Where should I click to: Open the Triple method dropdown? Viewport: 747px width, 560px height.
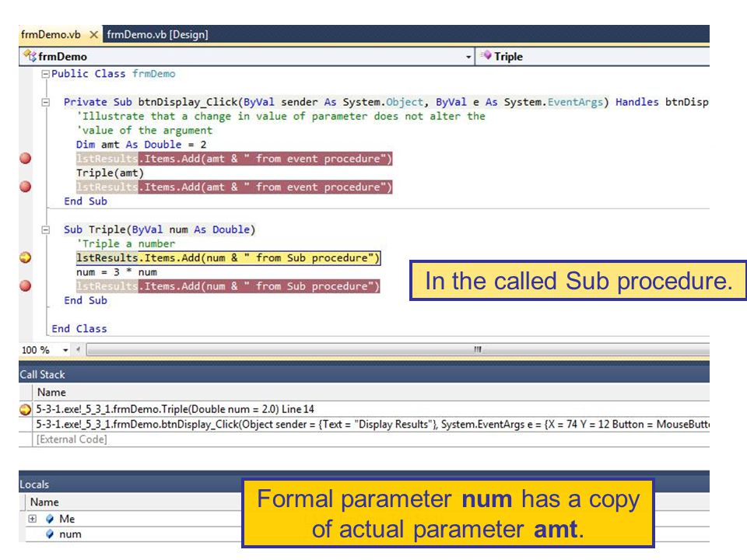click(592, 57)
